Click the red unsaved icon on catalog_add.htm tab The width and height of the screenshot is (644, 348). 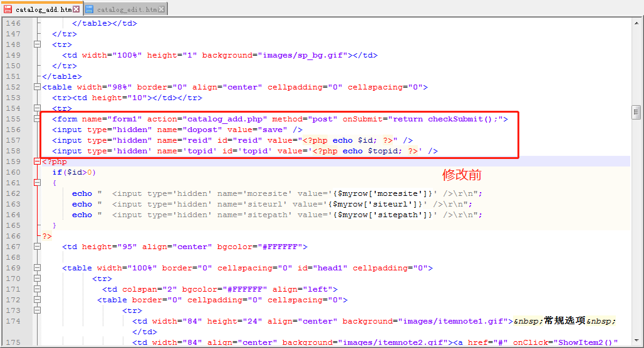pyautogui.click(x=8, y=9)
